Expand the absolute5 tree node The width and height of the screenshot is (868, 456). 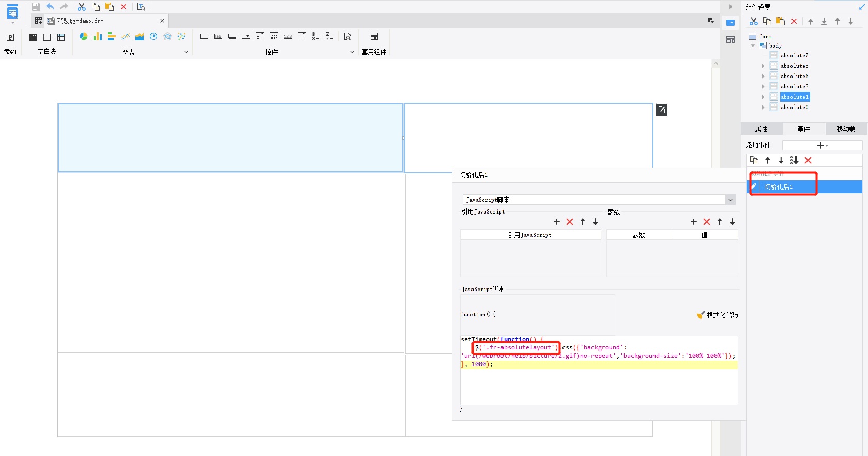point(763,66)
